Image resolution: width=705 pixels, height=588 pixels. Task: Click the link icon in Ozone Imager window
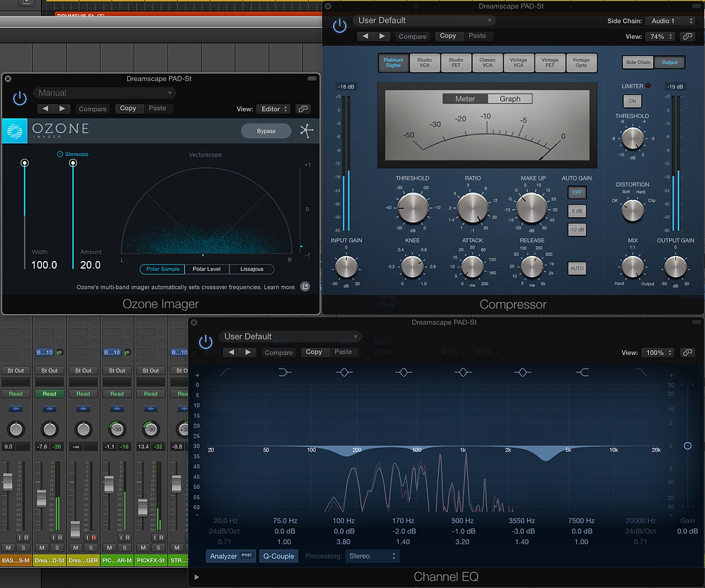[304, 109]
